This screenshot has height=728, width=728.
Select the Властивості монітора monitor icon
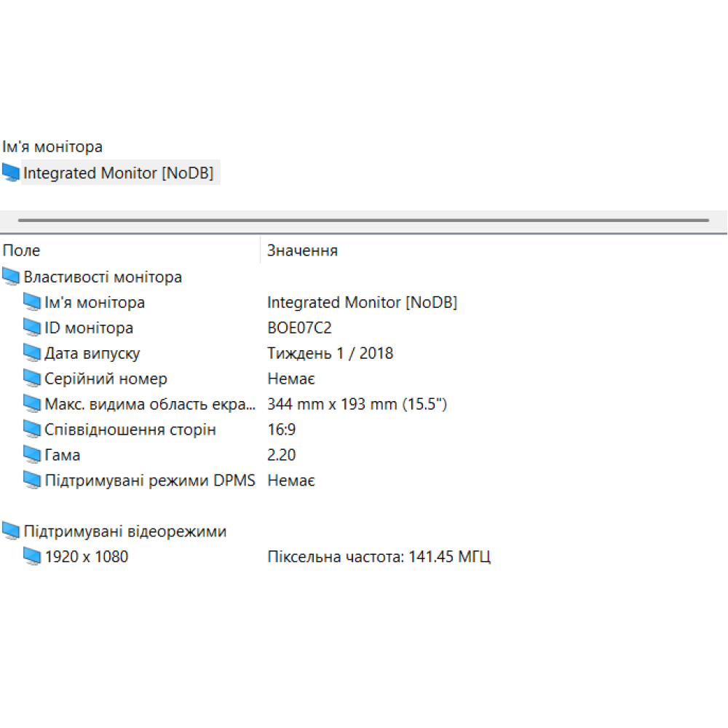(x=10, y=276)
